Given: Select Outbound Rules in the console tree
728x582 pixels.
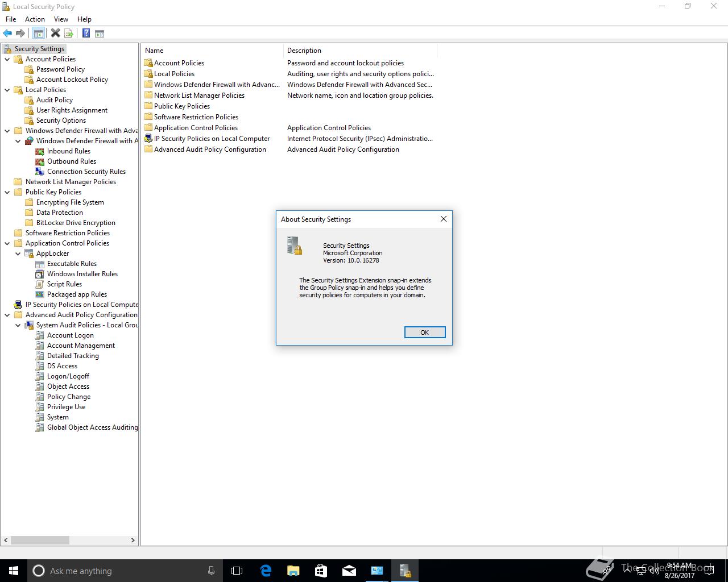Looking at the screenshot, I should click(71, 161).
